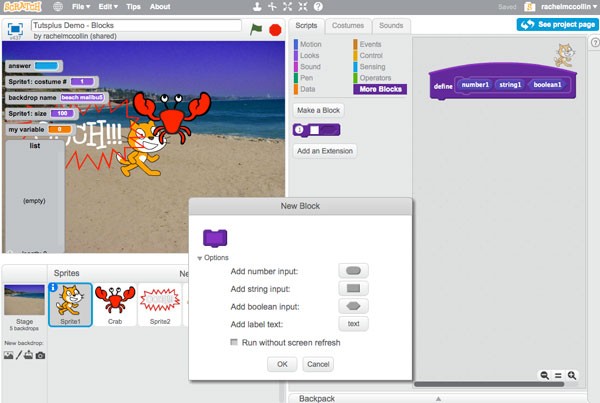Click the green flag to run project

[x=256, y=29]
